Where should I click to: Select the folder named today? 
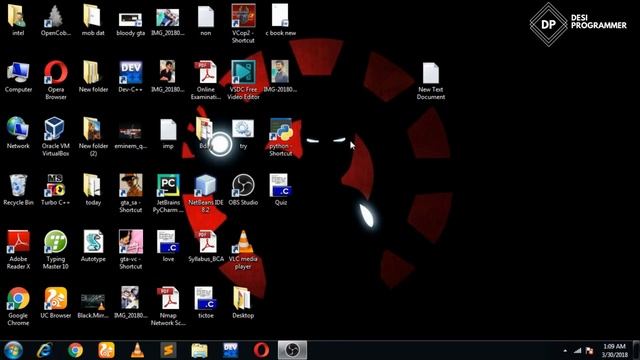click(x=93, y=186)
